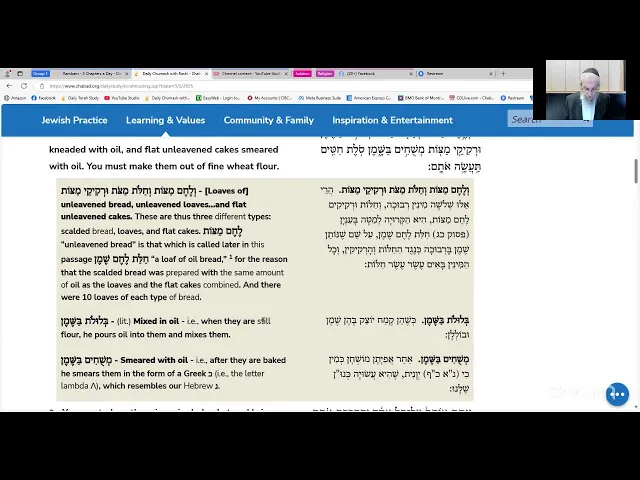The height and width of the screenshot is (480, 640).
Task: Reload the current page
Action: [x=24, y=86]
